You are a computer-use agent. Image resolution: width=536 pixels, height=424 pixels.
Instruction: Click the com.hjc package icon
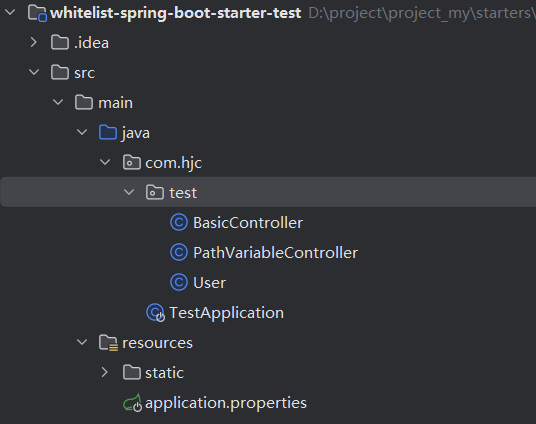[132, 162]
